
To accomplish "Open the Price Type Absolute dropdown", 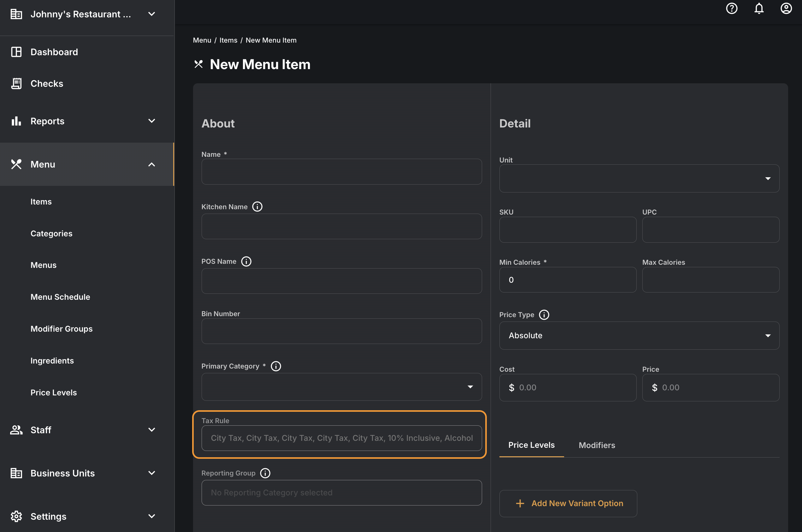I will (x=639, y=335).
